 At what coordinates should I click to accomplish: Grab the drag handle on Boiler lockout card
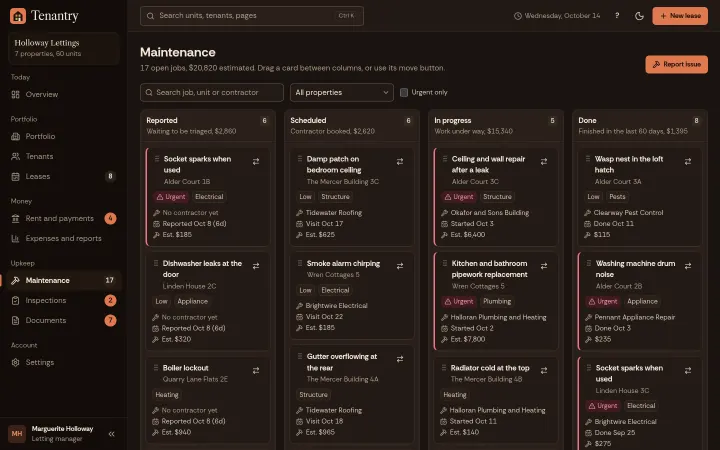coord(156,368)
